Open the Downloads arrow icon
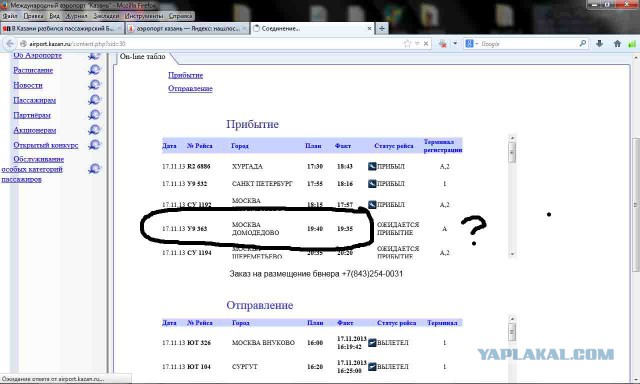Viewport: 640px width, 384px height. (x=599, y=44)
